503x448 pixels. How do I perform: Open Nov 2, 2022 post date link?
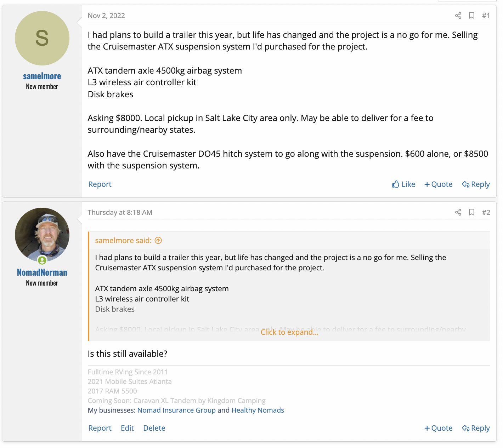pos(106,16)
